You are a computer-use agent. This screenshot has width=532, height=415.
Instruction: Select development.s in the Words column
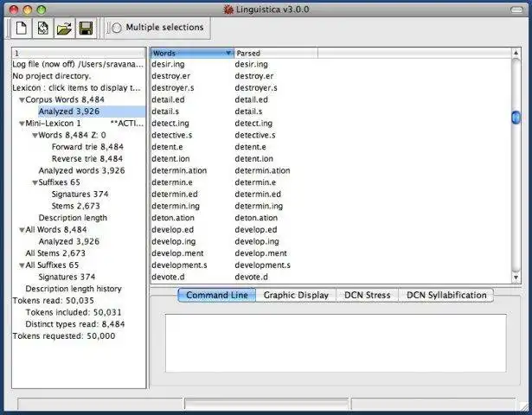pos(179,265)
